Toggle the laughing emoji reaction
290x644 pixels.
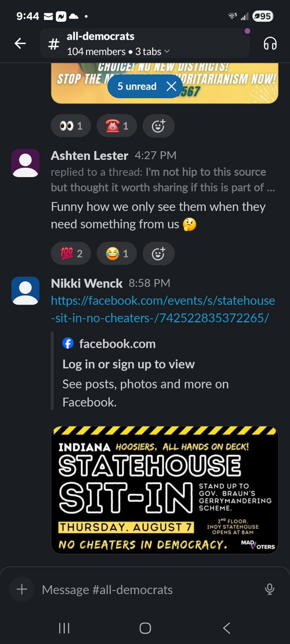point(117,254)
